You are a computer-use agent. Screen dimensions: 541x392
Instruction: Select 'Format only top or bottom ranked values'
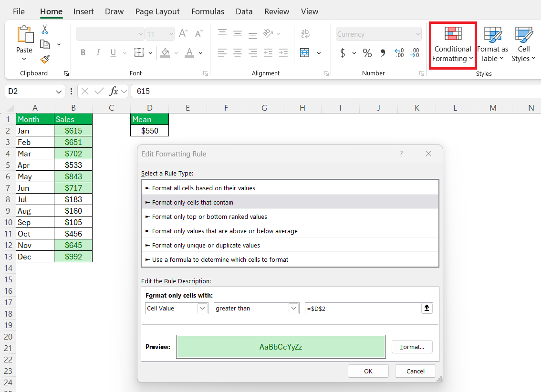pyautogui.click(x=290, y=217)
